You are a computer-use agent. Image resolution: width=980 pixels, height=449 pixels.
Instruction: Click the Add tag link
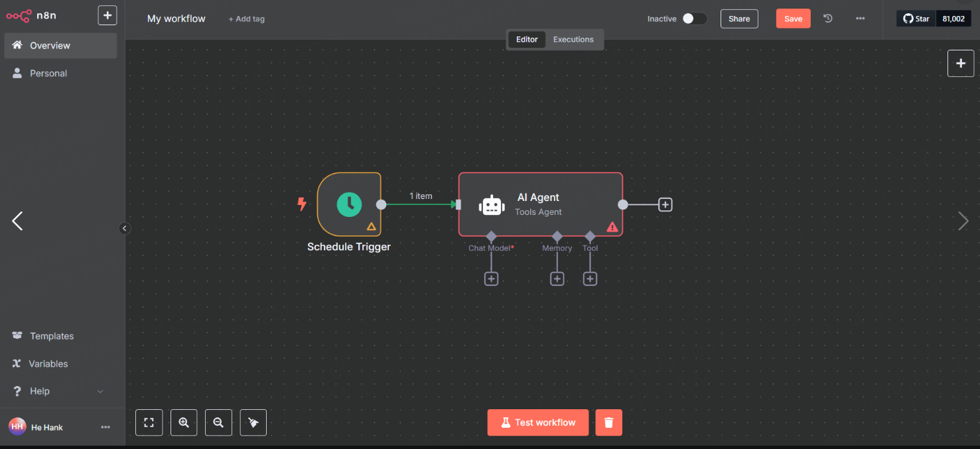click(246, 19)
